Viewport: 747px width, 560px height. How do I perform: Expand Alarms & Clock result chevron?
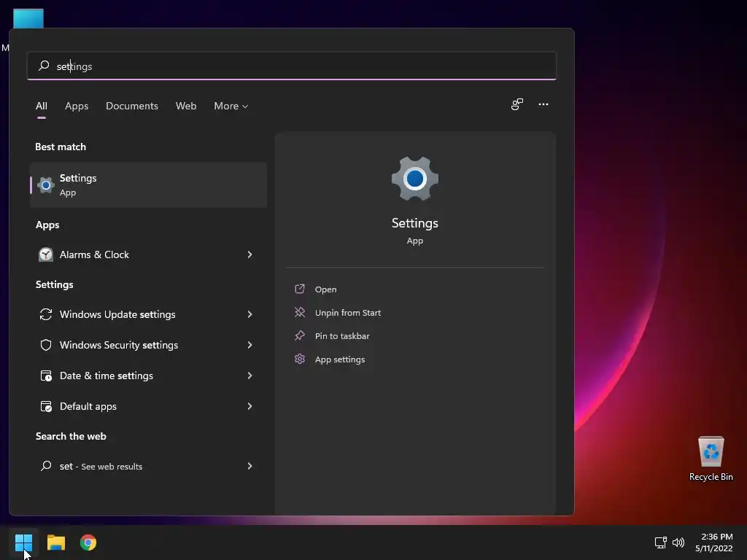tap(249, 254)
